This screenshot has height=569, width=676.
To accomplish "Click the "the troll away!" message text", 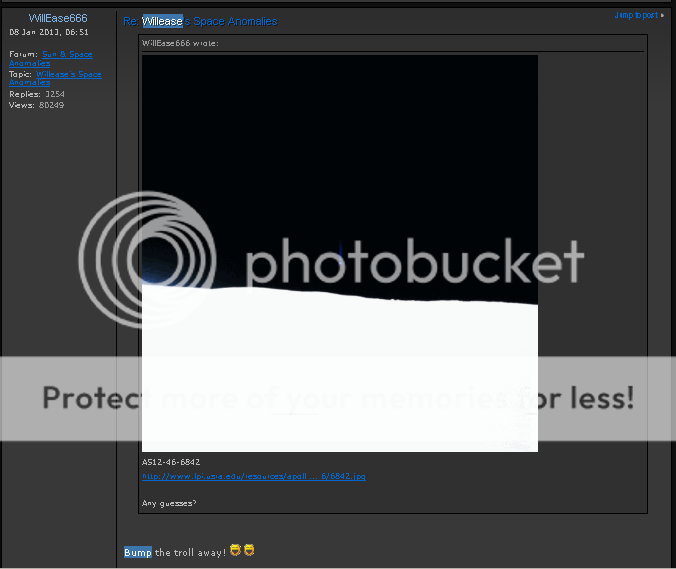I will 190,553.
